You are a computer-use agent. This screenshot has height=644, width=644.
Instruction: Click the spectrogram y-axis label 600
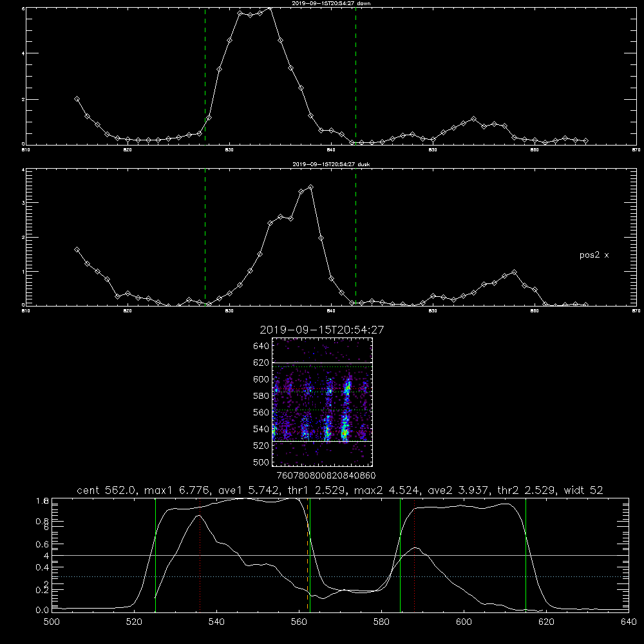(261, 379)
